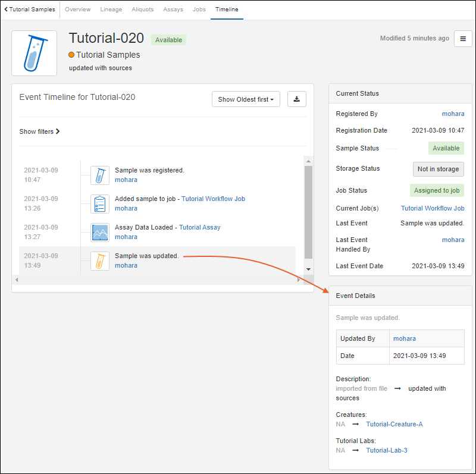This screenshot has width=476, height=474.
Task: Click the download timeline export icon
Action: (296, 99)
